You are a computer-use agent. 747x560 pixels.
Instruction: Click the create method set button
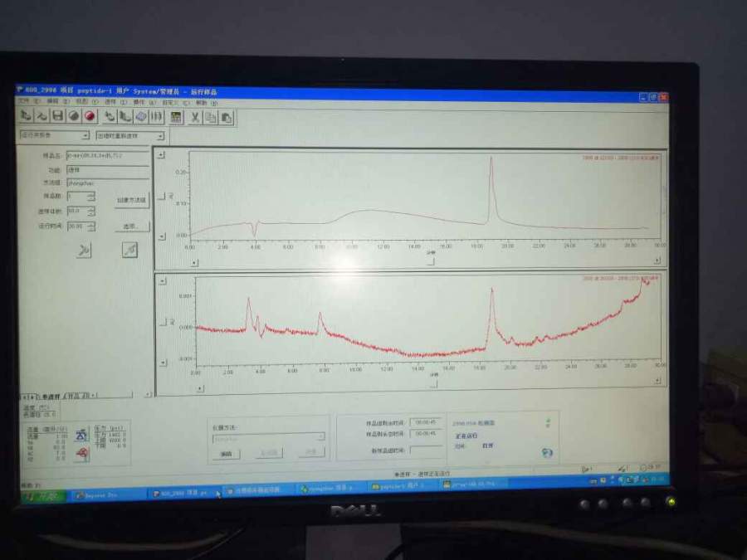(x=132, y=200)
